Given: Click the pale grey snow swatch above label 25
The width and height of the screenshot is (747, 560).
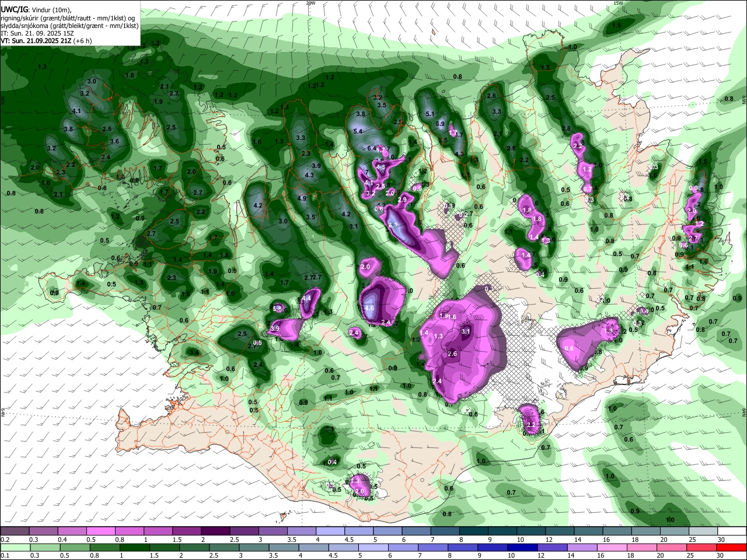Looking at the screenshot, I should [x=704, y=531].
